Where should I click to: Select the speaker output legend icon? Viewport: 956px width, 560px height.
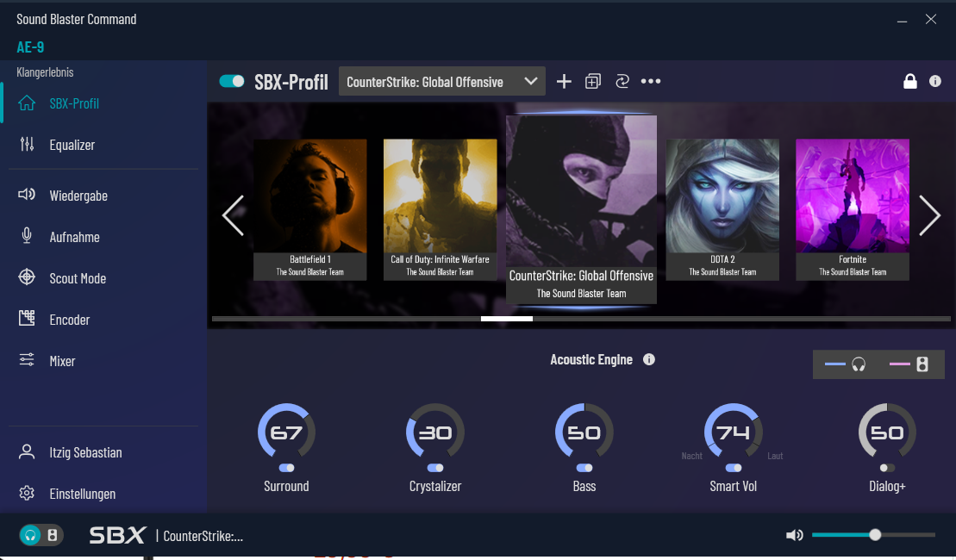click(x=922, y=364)
